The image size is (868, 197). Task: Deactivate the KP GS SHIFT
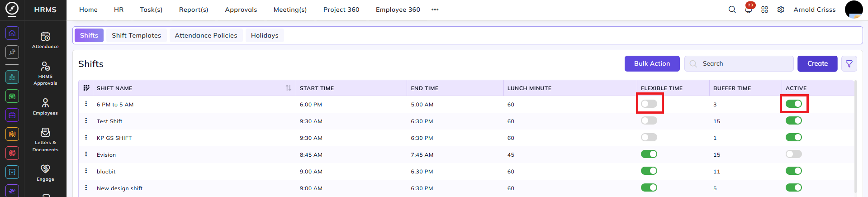[794, 137]
